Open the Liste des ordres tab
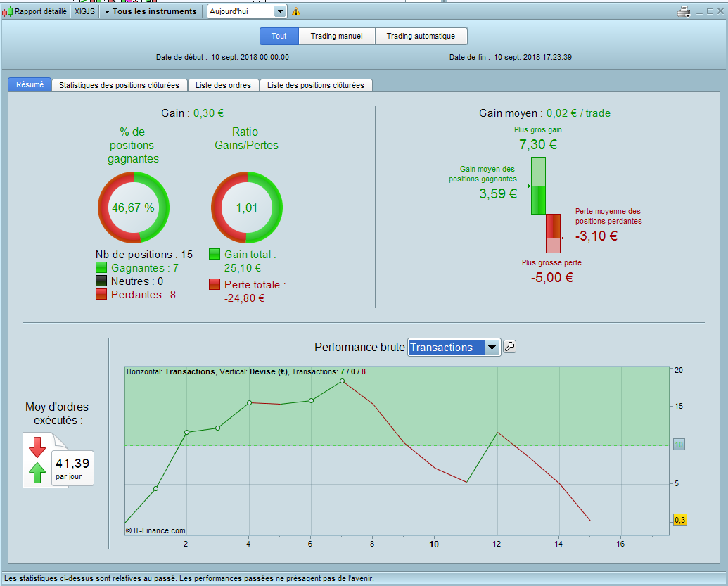Image resolution: width=728 pixels, height=586 pixels. click(223, 85)
